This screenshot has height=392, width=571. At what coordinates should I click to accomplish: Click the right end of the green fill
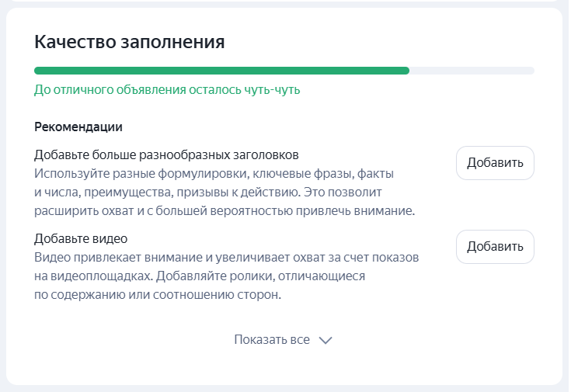[x=406, y=71]
